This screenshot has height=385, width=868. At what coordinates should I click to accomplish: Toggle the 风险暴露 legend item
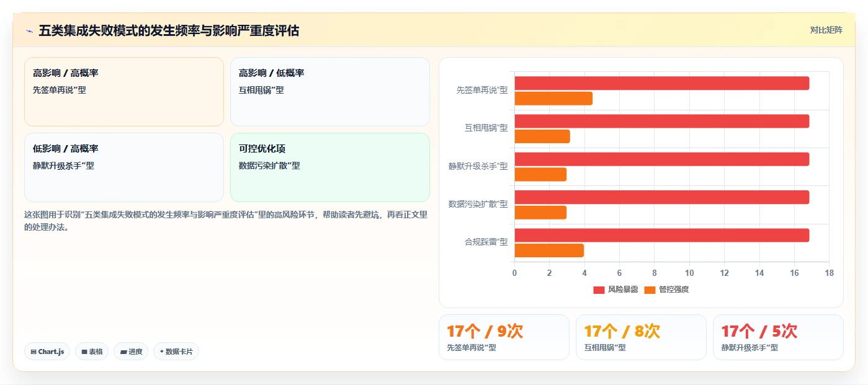pyautogui.click(x=615, y=290)
